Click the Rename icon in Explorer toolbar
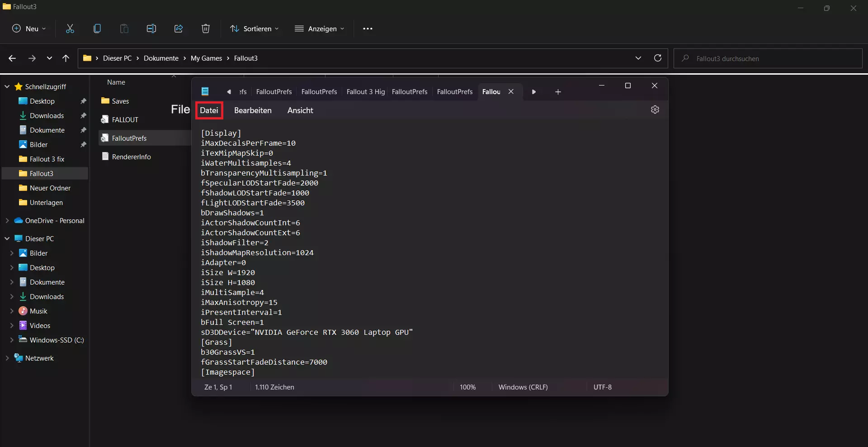 151,29
